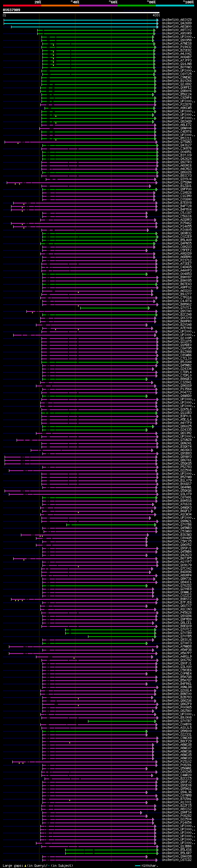The height and width of the screenshot is (868, 197).
Task: Open hit UniRef100_B7E8Y8
Action: click(x=177, y=203)
